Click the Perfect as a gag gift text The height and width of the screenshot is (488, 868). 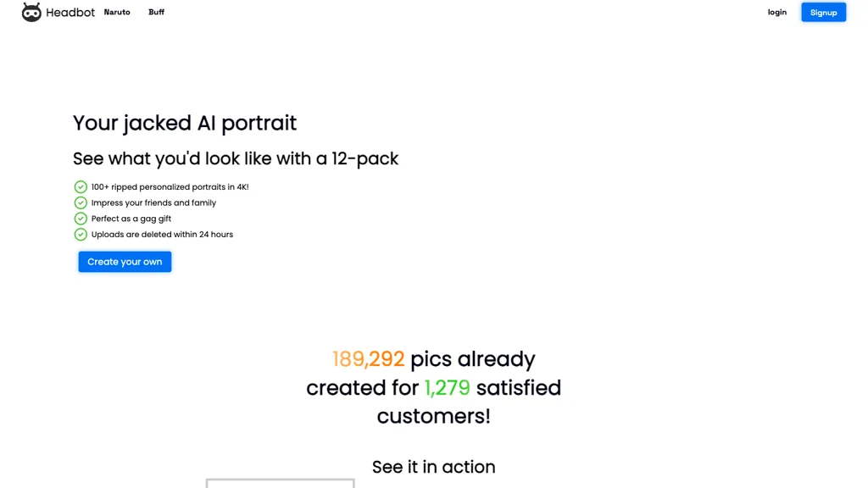tap(131, 219)
